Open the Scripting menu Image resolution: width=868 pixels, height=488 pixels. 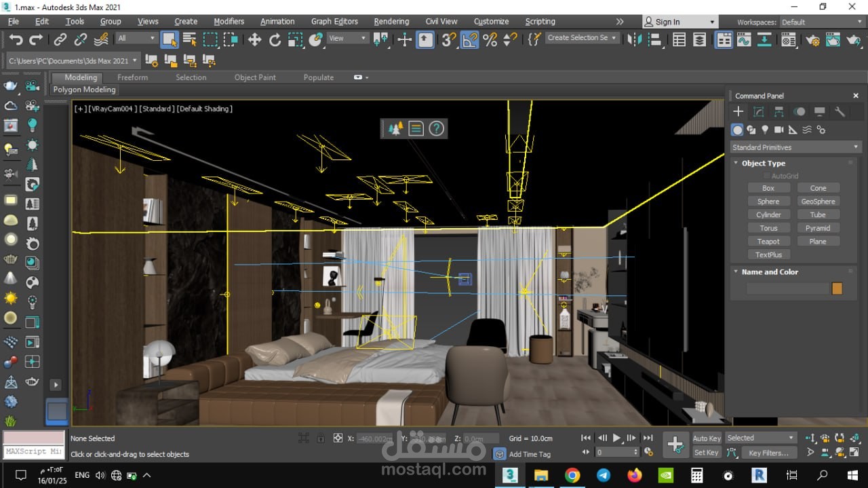point(540,22)
